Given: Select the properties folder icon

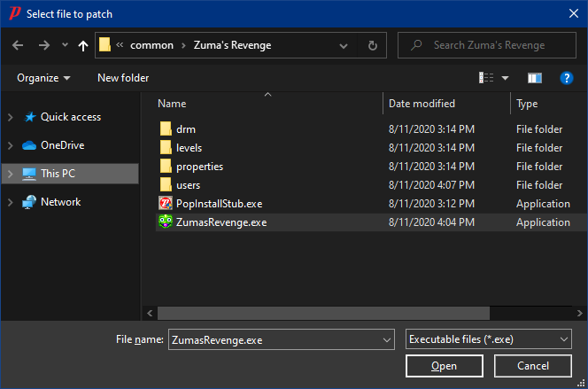Looking at the screenshot, I should [x=166, y=166].
